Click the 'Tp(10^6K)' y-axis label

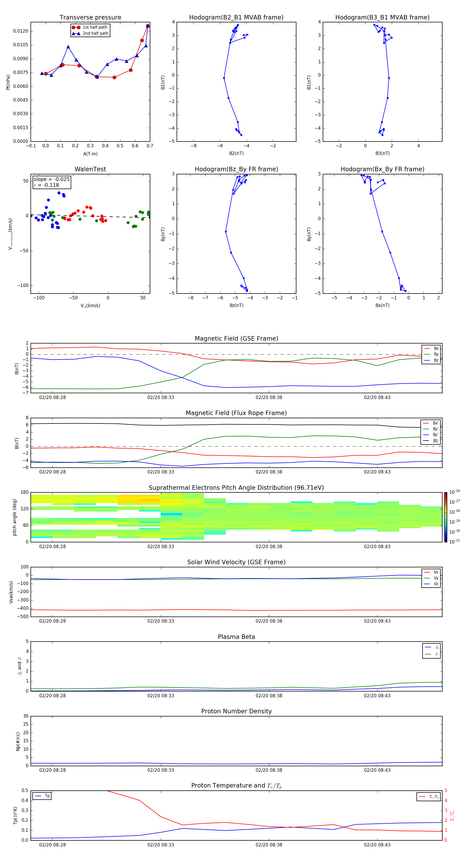(15, 815)
